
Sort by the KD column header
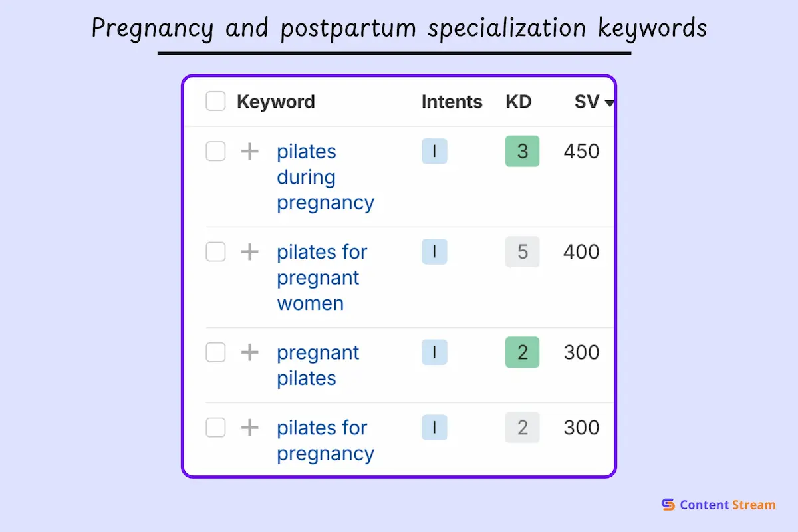519,102
